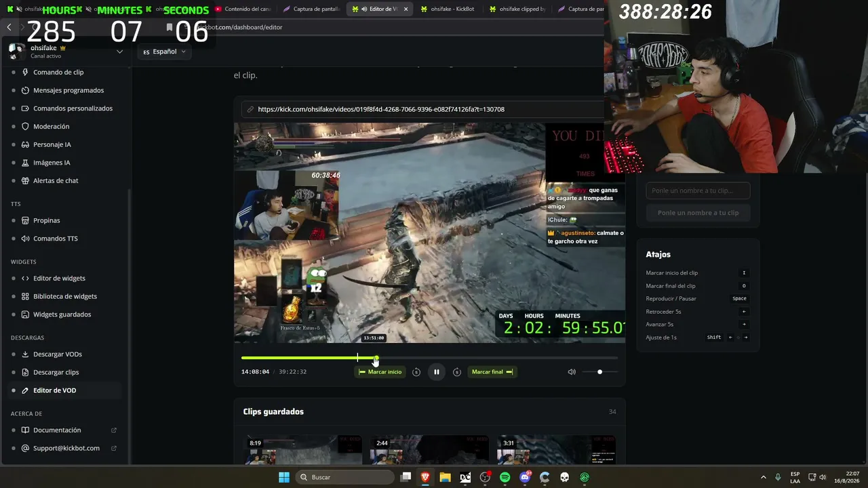
Task: Open Brave browser from taskbar
Action: 425,477
